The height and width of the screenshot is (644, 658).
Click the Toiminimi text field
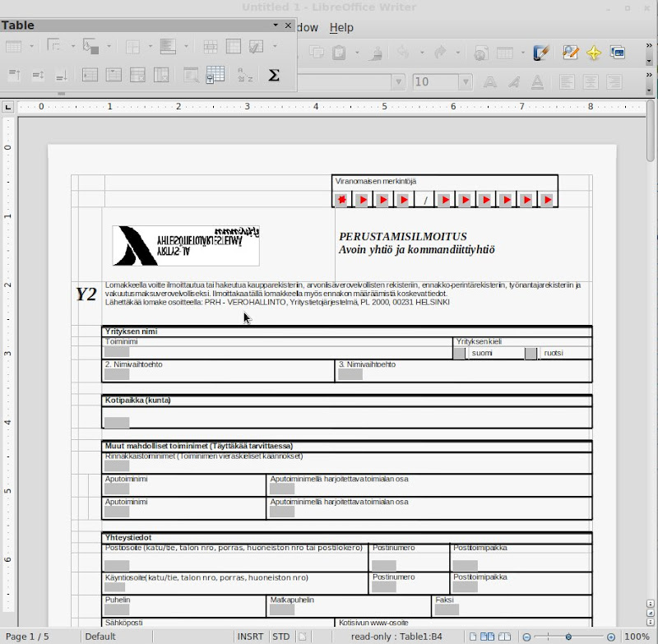(x=117, y=352)
